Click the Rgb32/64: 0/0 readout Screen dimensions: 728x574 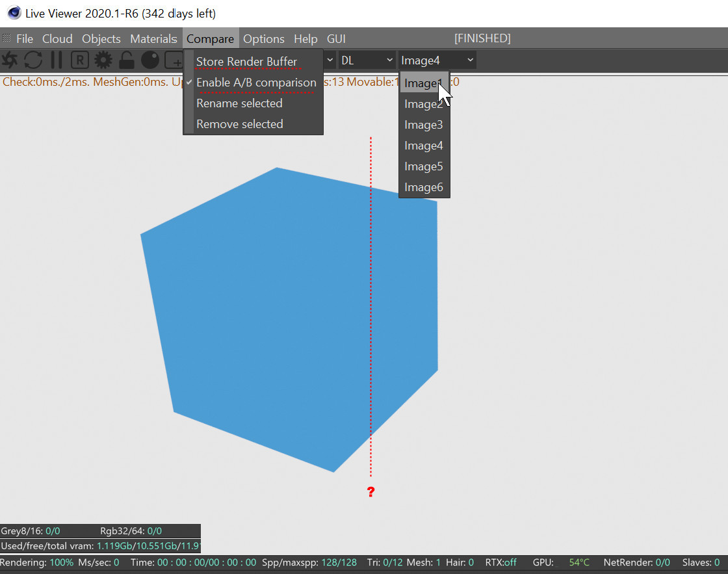click(131, 531)
